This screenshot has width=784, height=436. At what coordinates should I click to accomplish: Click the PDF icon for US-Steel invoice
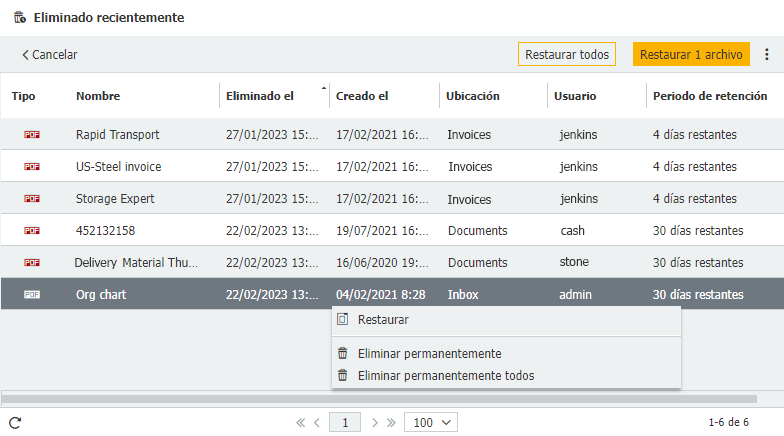tap(32, 167)
